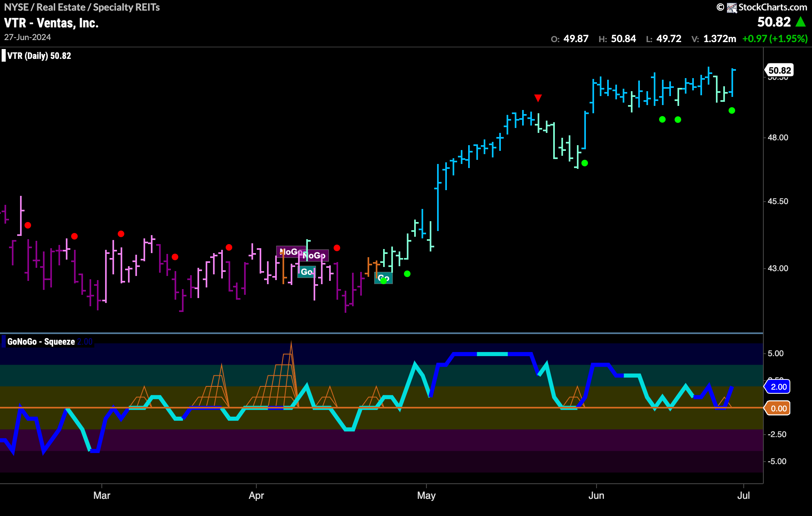Click the 43.00 price axis label
The height and width of the screenshot is (516, 812).
pos(778,269)
